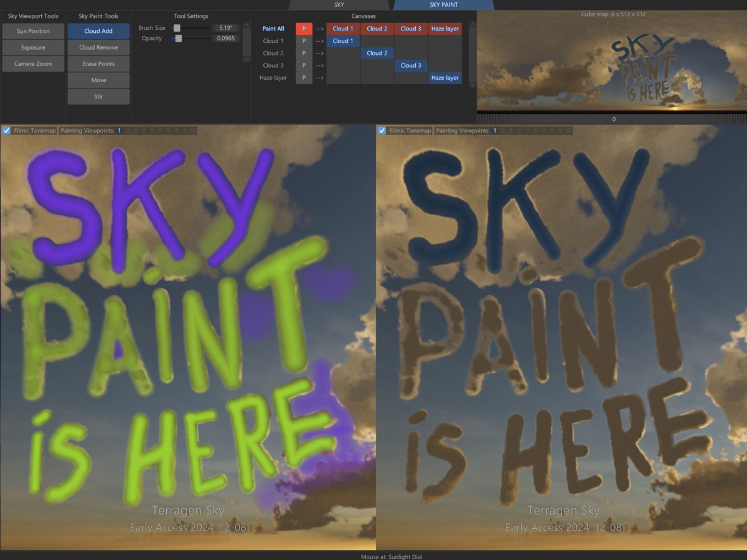Switch to the Cloud Remove tool

[98, 47]
